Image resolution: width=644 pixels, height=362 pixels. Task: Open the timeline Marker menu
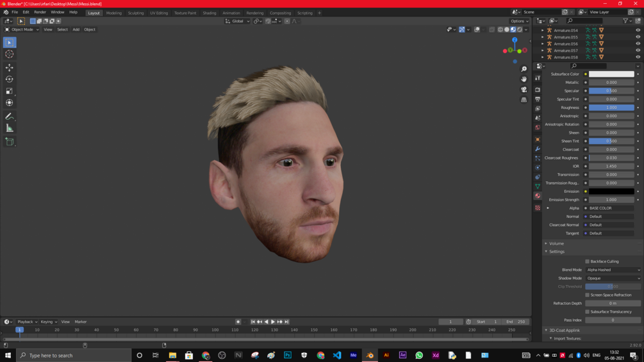click(81, 322)
